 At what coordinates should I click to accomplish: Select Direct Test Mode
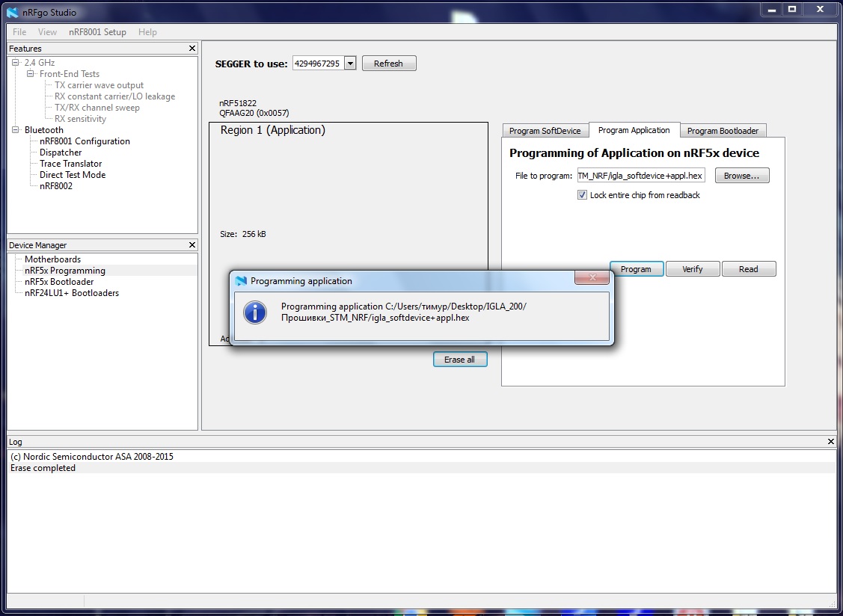[72, 175]
